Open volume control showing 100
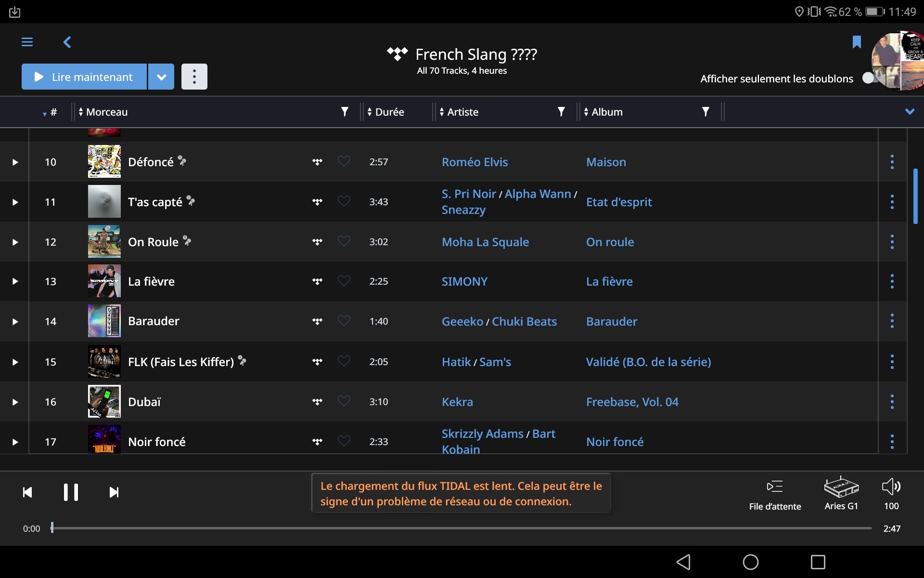 tap(891, 494)
